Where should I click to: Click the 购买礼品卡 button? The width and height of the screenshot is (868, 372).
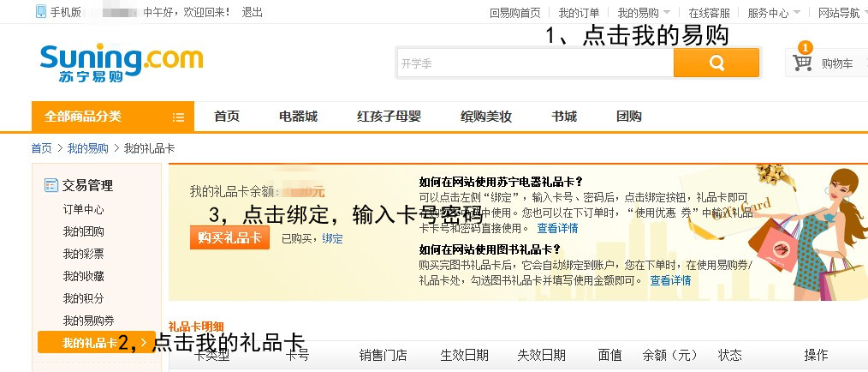click(229, 237)
